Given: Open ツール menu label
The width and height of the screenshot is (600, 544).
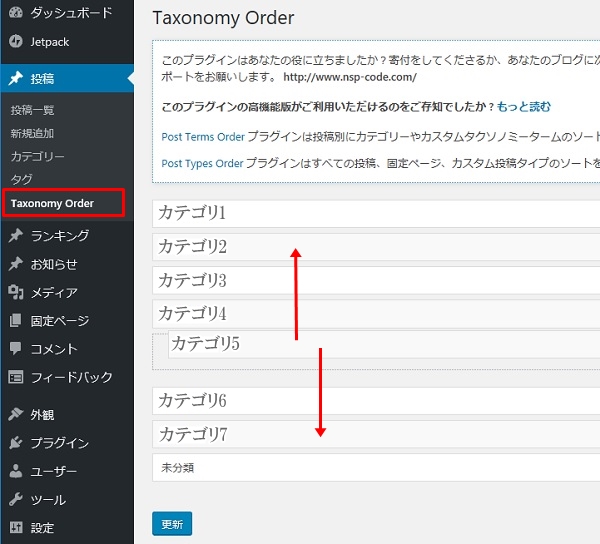Looking at the screenshot, I should pos(48,500).
